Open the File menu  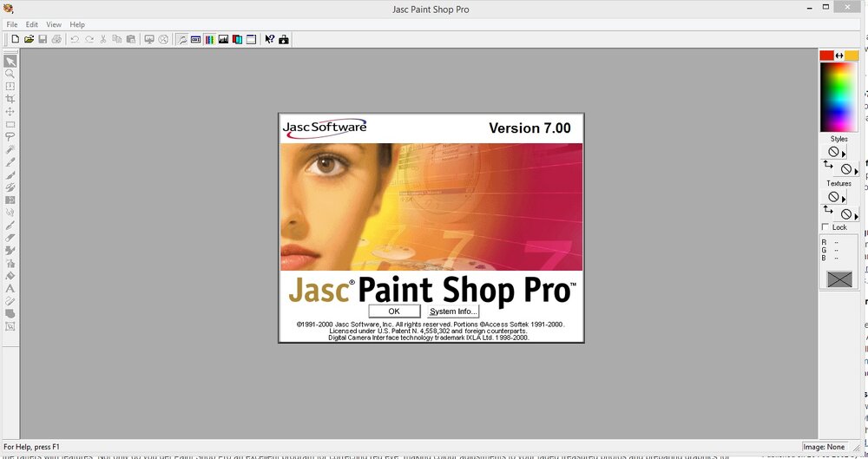[11, 24]
